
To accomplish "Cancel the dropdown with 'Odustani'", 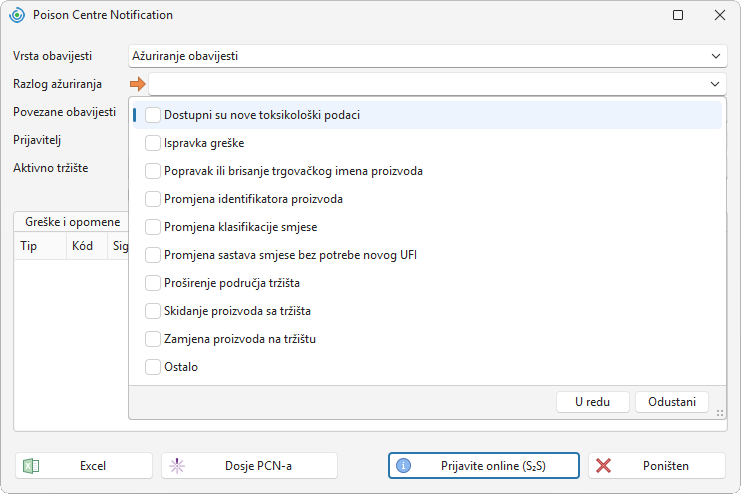I will 672,402.
